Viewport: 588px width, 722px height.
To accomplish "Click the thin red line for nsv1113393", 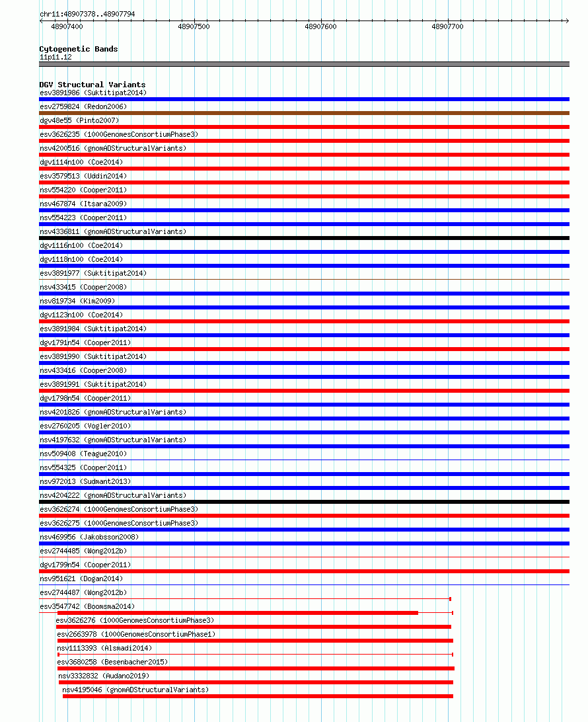I will click(x=256, y=655).
